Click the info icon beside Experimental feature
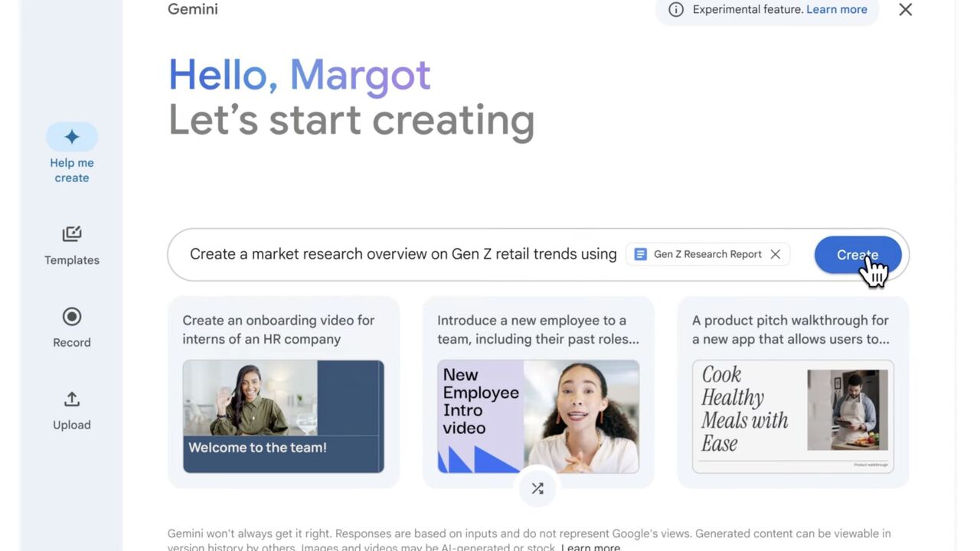Viewport: 980px width, 551px height. click(676, 10)
